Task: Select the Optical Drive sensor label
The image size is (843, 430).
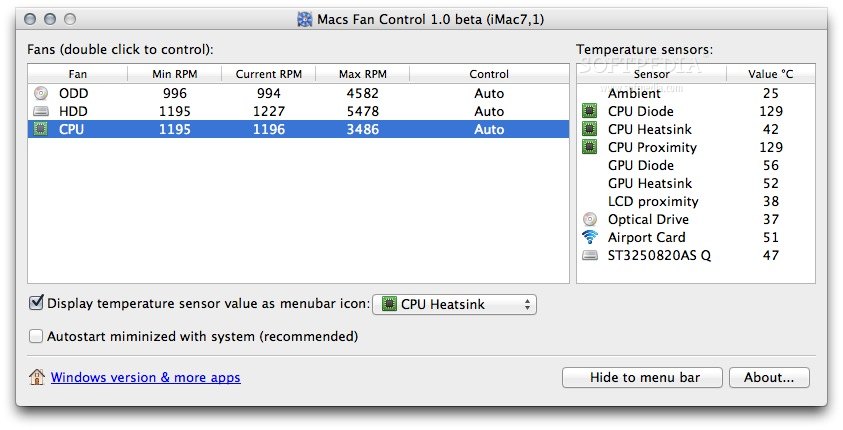Action: coord(648,219)
